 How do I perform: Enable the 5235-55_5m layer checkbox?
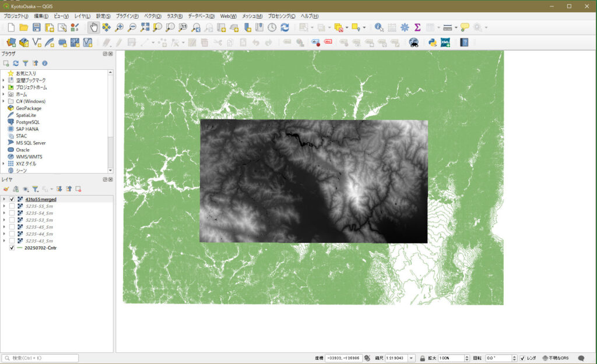[x=12, y=206]
